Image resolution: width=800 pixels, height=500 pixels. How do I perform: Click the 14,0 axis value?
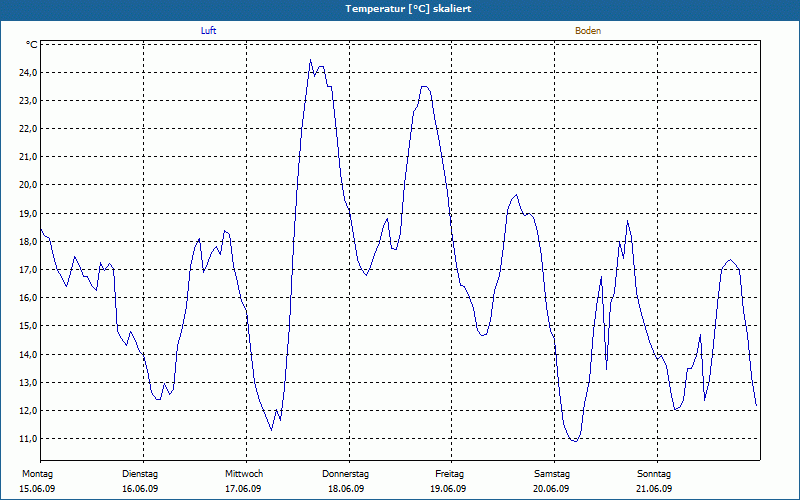[28, 355]
